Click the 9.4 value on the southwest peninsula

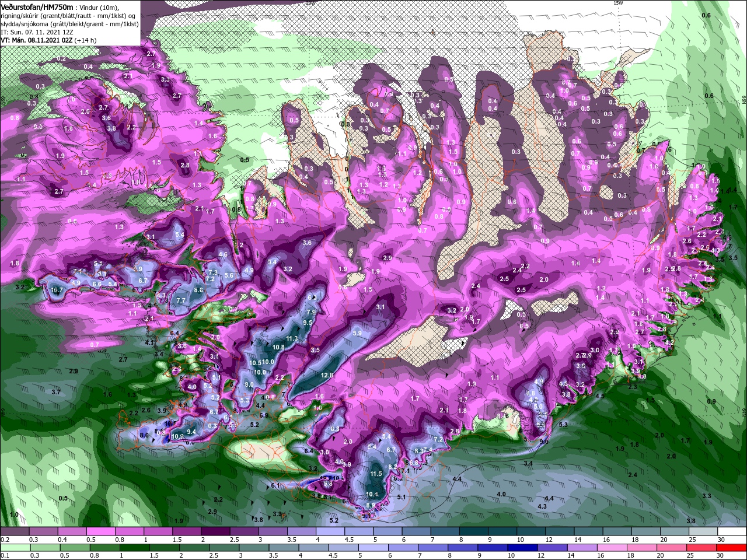tap(191, 432)
